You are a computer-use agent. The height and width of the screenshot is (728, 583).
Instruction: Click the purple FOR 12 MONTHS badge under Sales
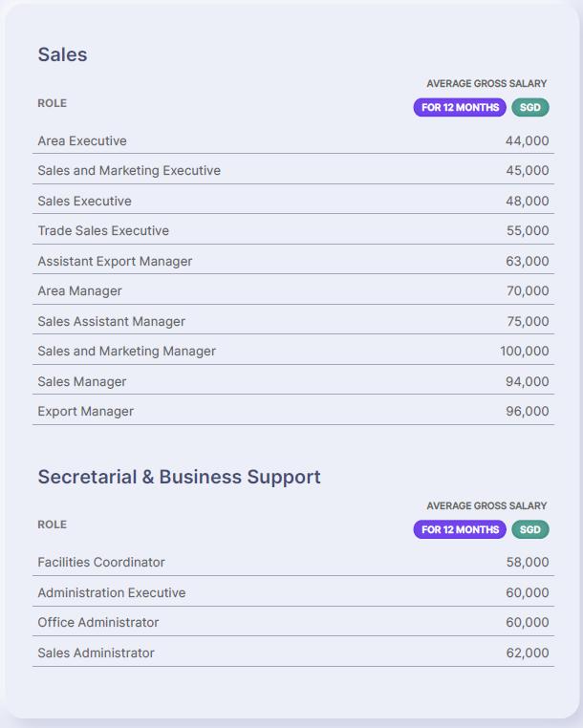460,107
